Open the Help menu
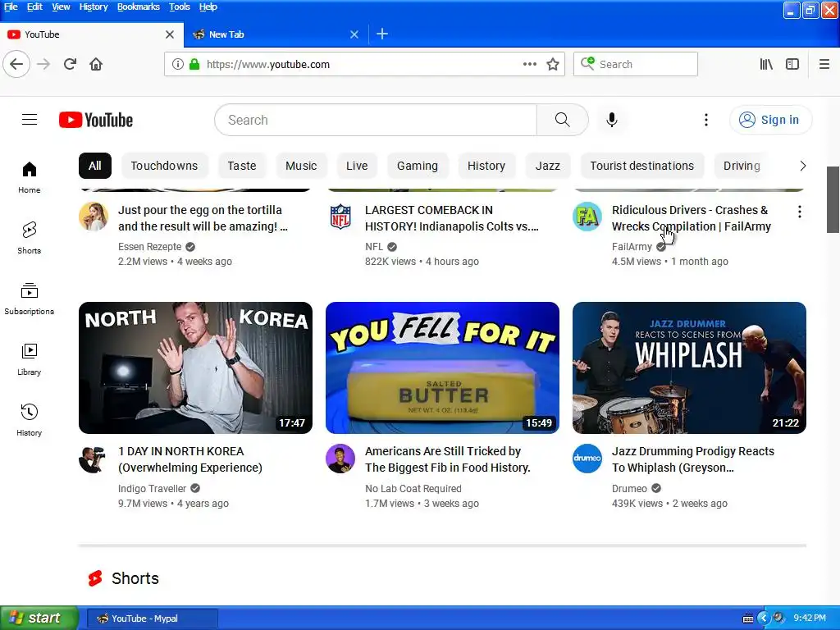The height and width of the screenshot is (630, 840). [x=208, y=7]
